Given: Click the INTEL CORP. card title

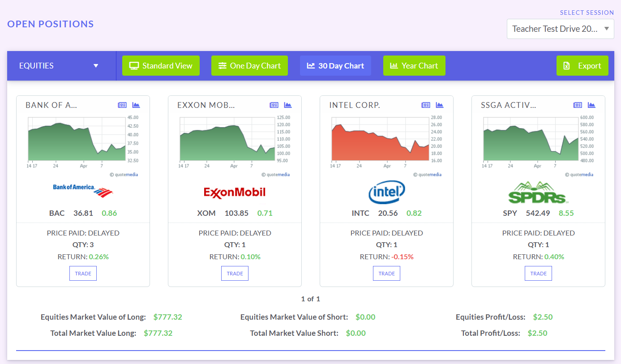Looking at the screenshot, I should (355, 105).
